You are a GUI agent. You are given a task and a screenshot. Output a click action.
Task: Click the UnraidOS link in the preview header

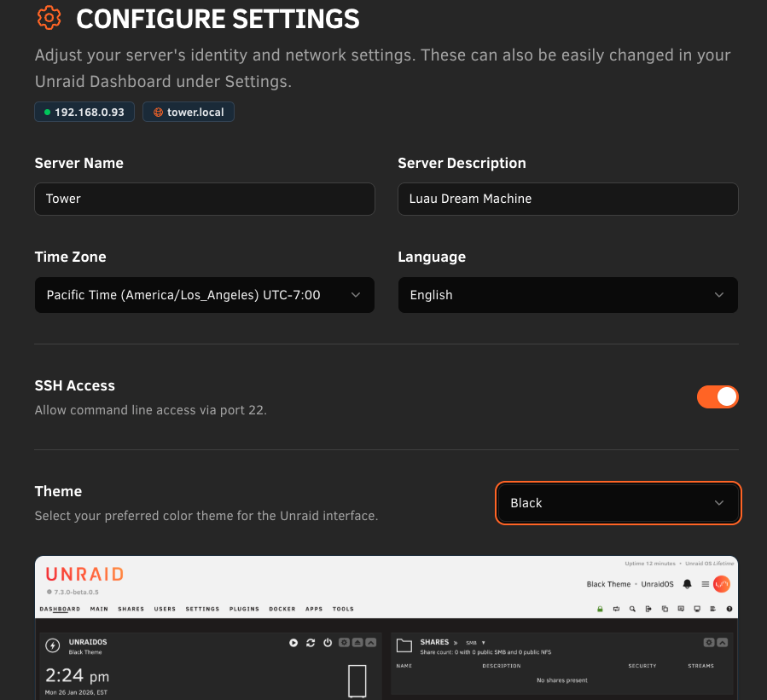[x=658, y=584]
